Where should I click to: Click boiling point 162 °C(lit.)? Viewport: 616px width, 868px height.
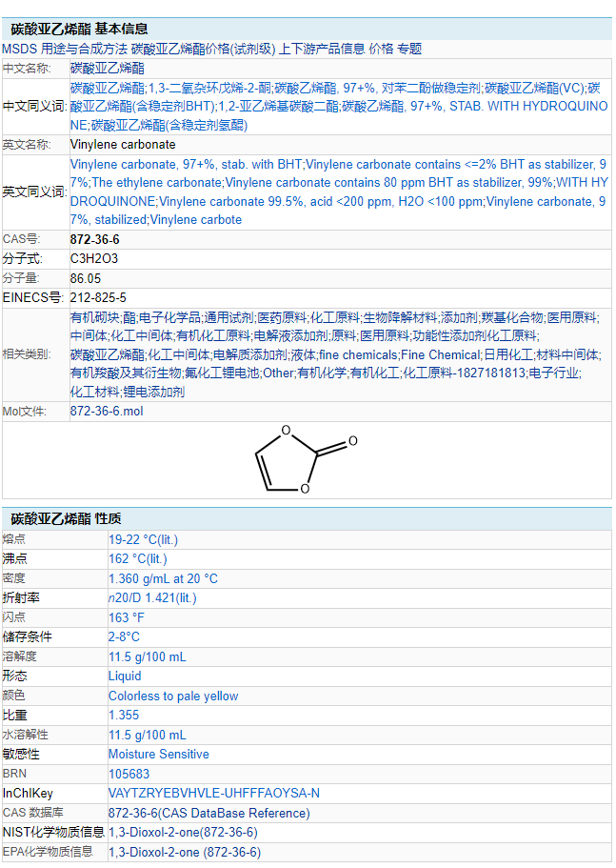click(138, 559)
